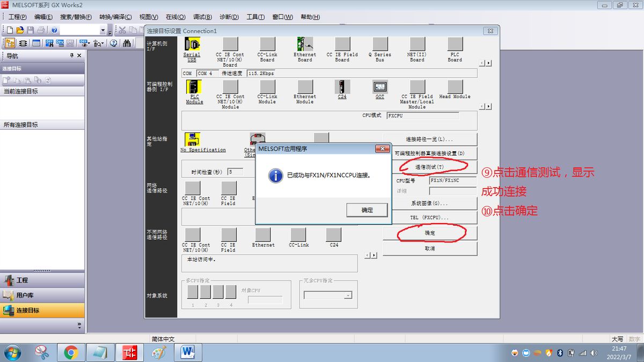Screen dimensions: 644x362
Task: Click the new document toolbar icon
Action: click(x=10, y=30)
